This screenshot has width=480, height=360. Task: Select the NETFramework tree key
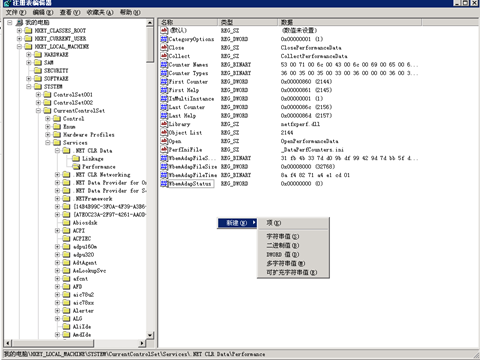[x=93, y=198]
